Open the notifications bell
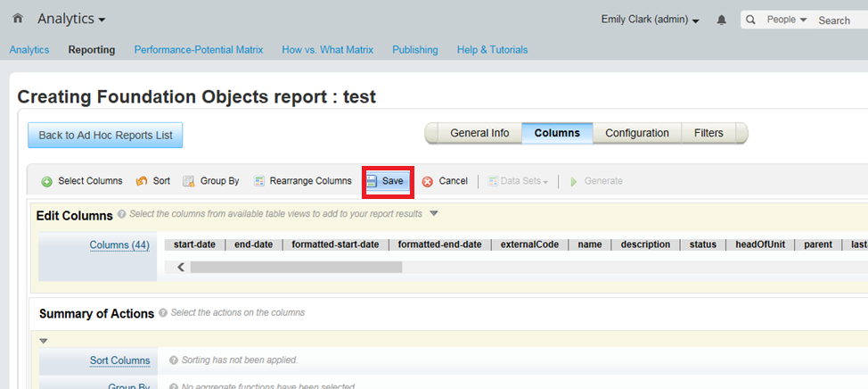The image size is (868, 389). [x=721, y=20]
